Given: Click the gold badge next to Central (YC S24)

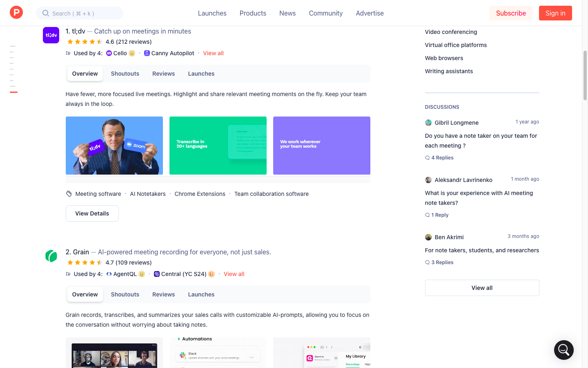Looking at the screenshot, I should point(212,274).
